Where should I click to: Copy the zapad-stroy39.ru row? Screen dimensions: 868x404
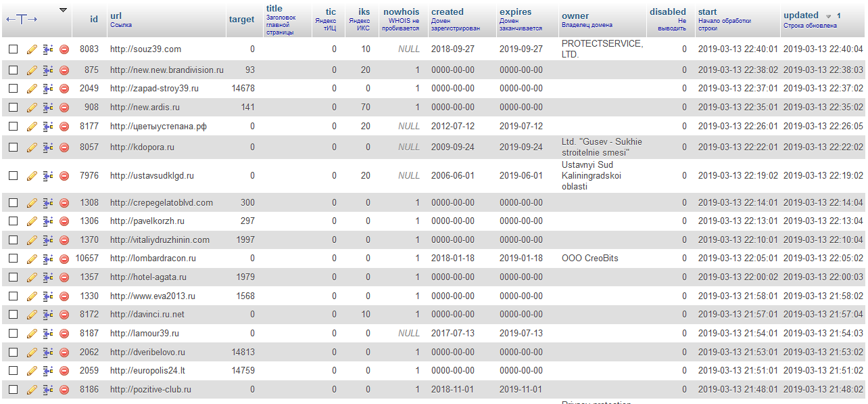tap(48, 89)
